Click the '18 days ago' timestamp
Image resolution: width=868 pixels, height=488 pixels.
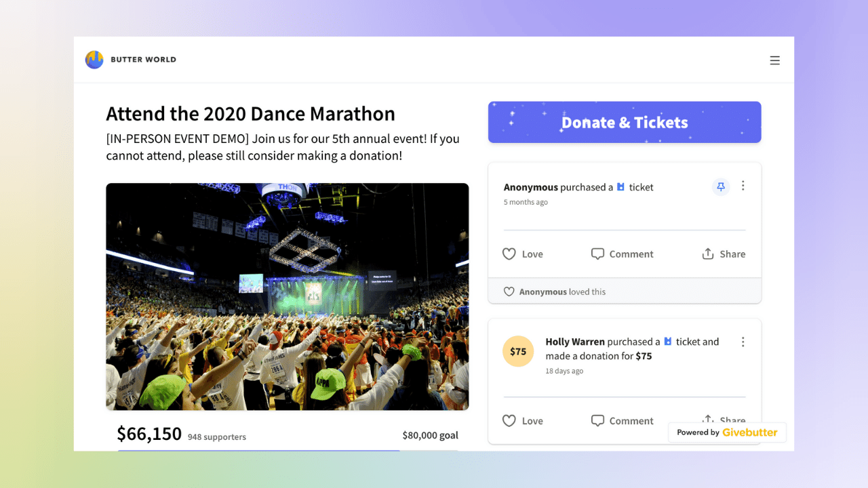pyautogui.click(x=564, y=371)
